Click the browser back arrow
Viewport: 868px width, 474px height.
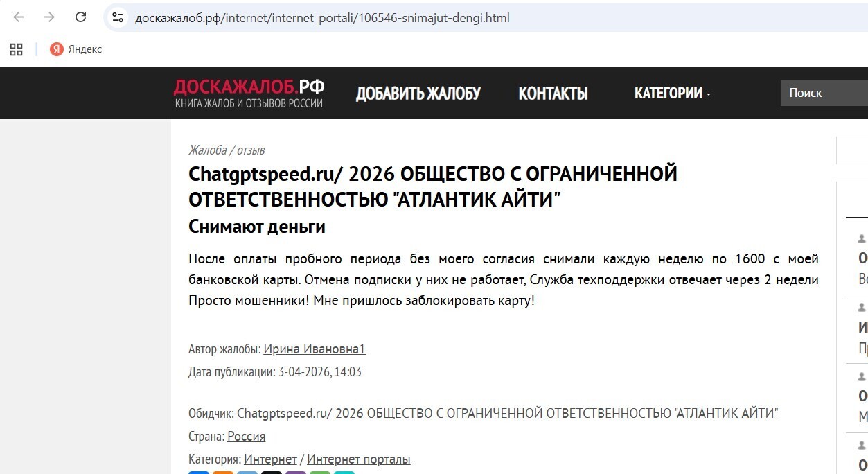click(19, 17)
